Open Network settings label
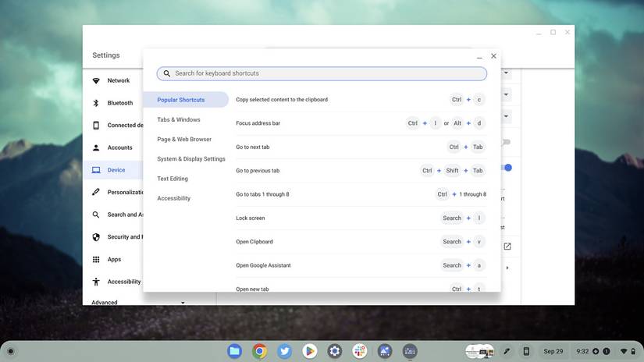Image resolution: width=644 pixels, height=362 pixels. pyautogui.click(x=119, y=80)
